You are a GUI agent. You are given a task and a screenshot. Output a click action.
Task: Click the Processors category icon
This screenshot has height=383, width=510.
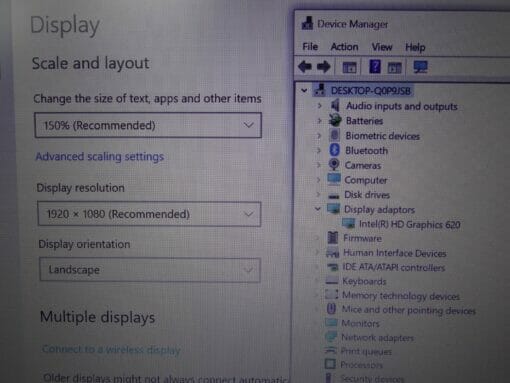[x=330, y=364]
